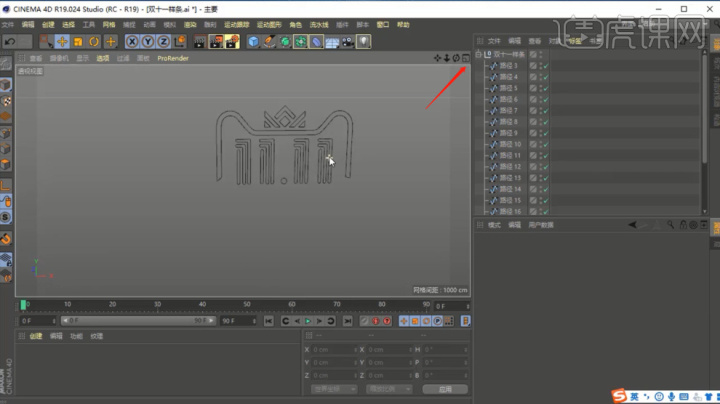Go to the last frame of animation

click(348, 321)
